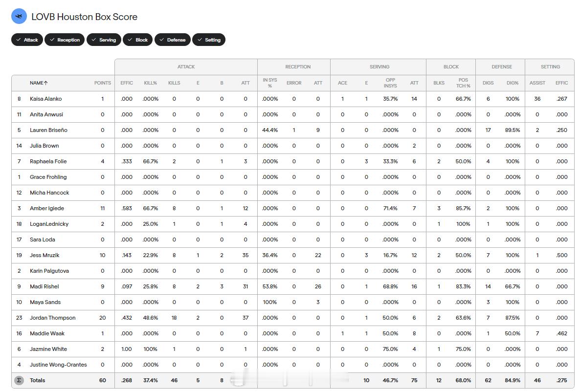
Task: Select the SERVING column group header
Action: [379, 67]
